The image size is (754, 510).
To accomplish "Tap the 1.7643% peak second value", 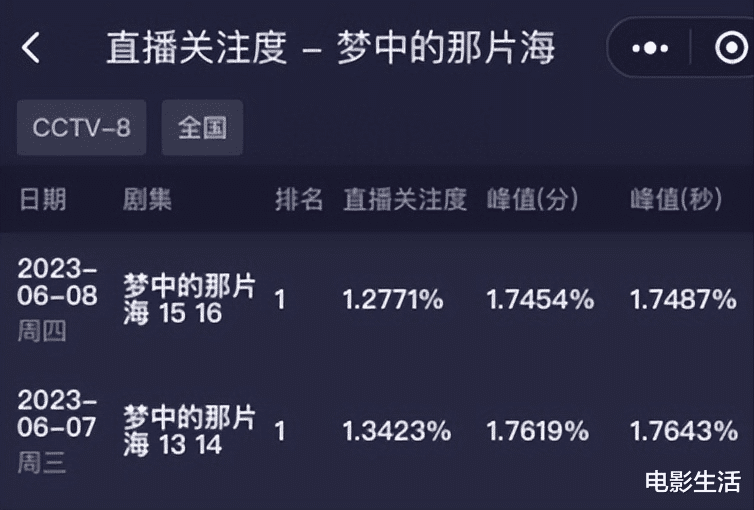I will click(684, 431).
